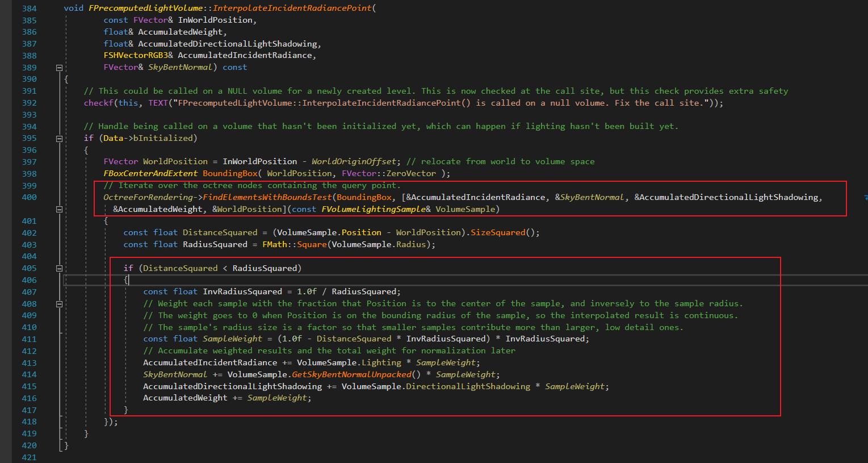868x463 pixels.
Task: Click 'Radius' member on line 403
Action: point(411,244)
